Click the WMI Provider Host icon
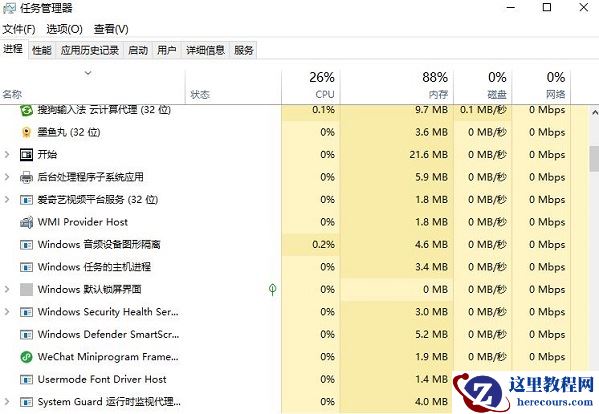 (x=26, y=222)
